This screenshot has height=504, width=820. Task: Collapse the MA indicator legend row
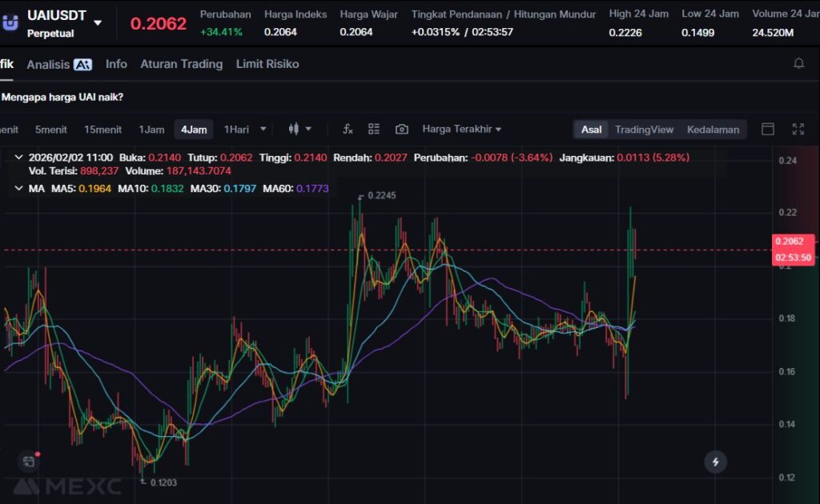pyautogui.click(x=19, y=189)
